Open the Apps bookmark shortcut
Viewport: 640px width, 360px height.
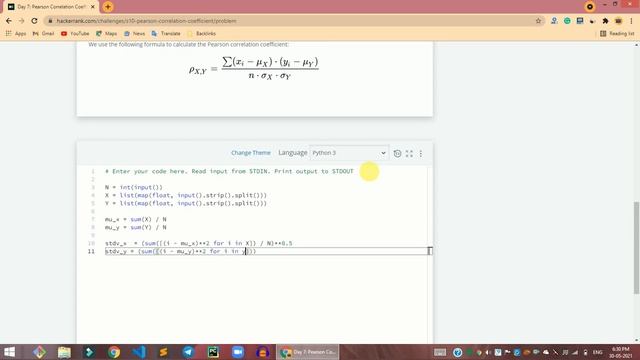pyautogui.click(x=16, y=33)
